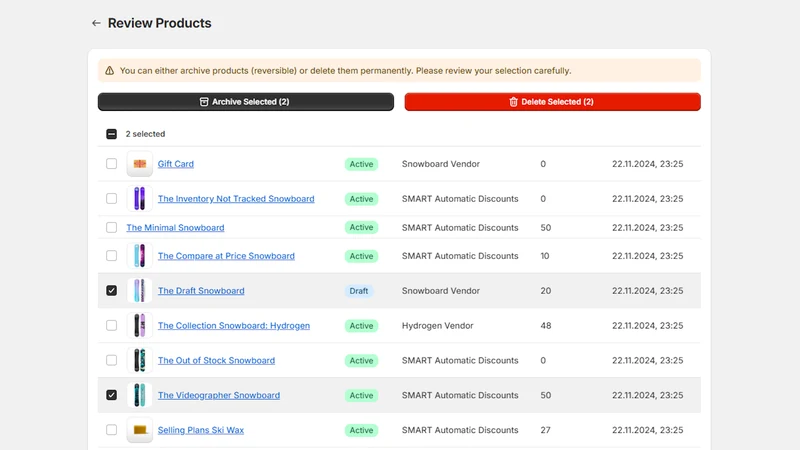Image resolution: width=800 pixels, height=450 pixels.
Task: Open the Selling Plans Ski Wax thumbnail
Action: point(140,430)
